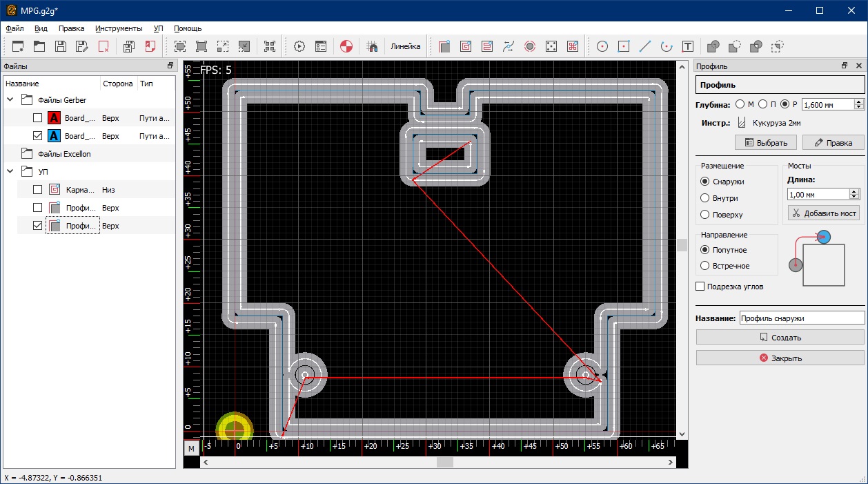
Task: Click the Union boolean operation icon
Action: point(713,46)
